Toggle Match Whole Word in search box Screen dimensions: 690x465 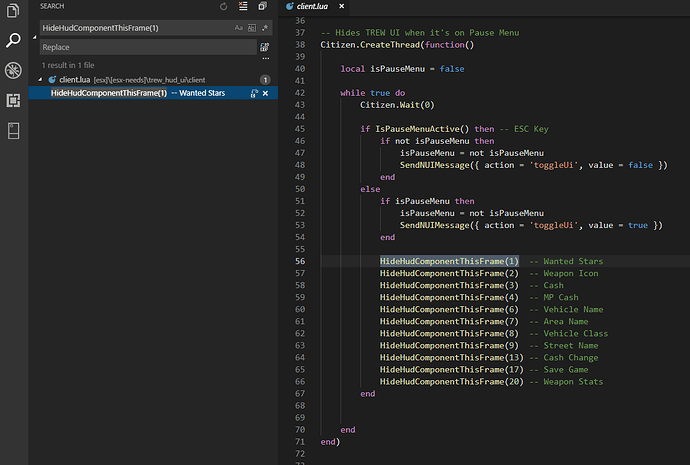point(252,28)
